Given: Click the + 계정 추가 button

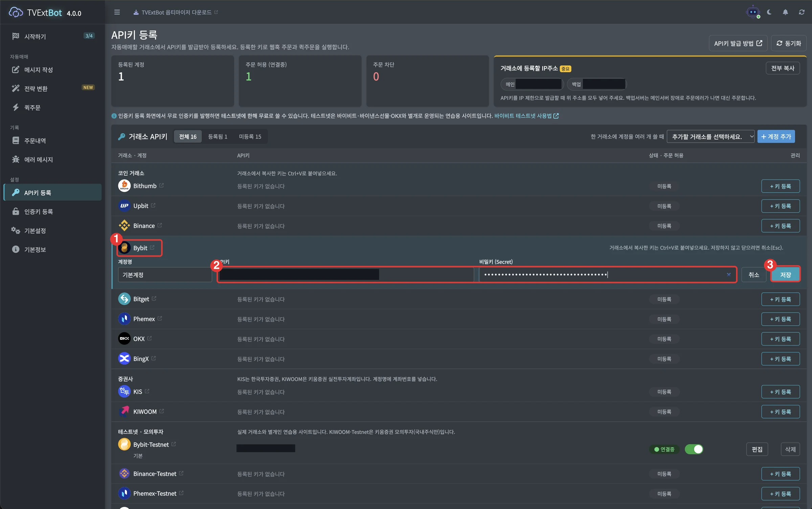Looking at the screenshot, I should [x=776, y=137].
